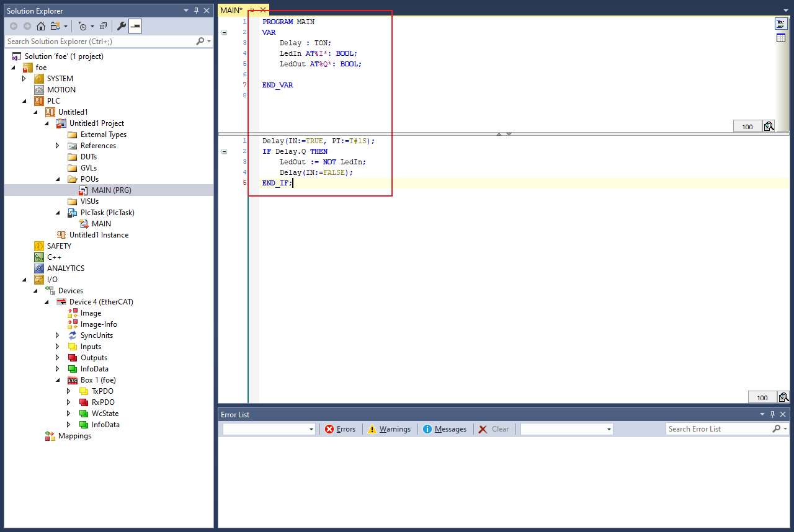794x532 pixels.
Task: Select Device 4 (EtherCAT) in the tree
Action: tap(100, 302)
